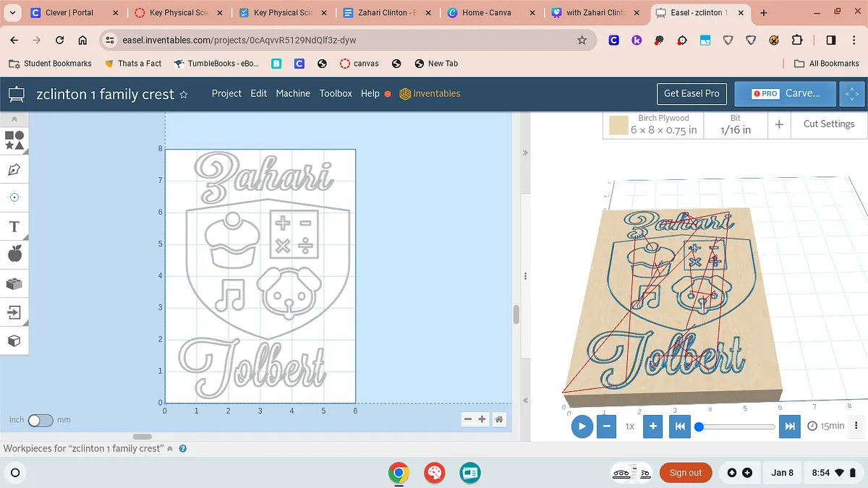The image size is (868, 488).
Task: Select the Pen drawing tool
Action: pos(14,169)
